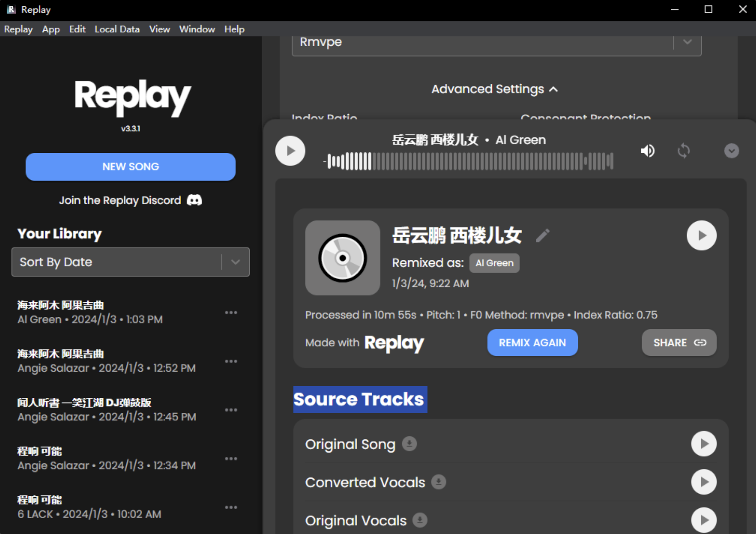Click the 1/3/24, 9:22 AM timestamp

[430, 283]
